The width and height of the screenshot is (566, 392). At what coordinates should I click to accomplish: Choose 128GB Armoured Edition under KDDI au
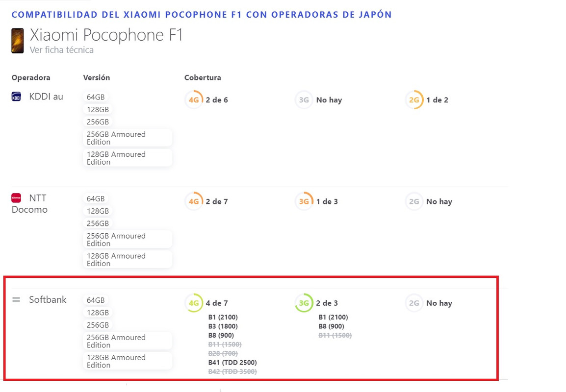128,158
